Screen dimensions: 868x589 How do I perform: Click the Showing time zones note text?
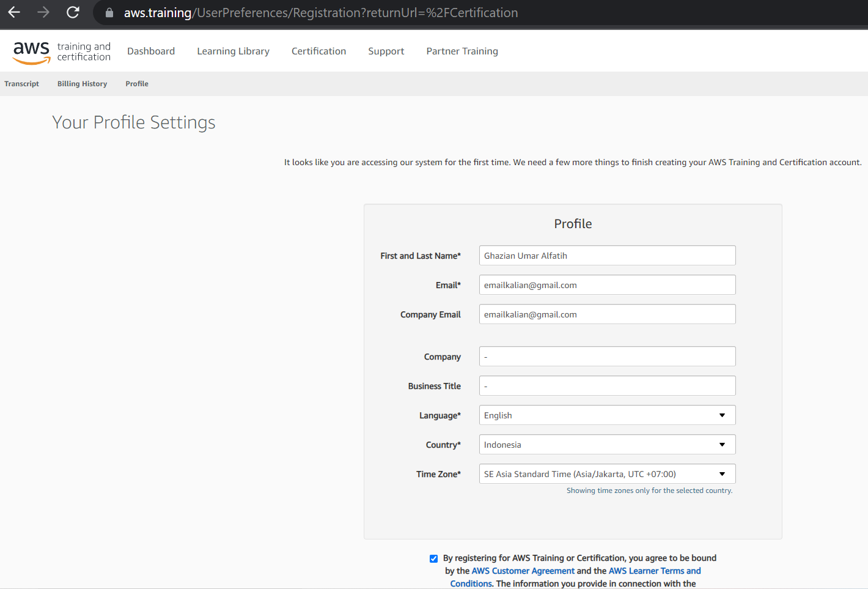coord(649,491)
